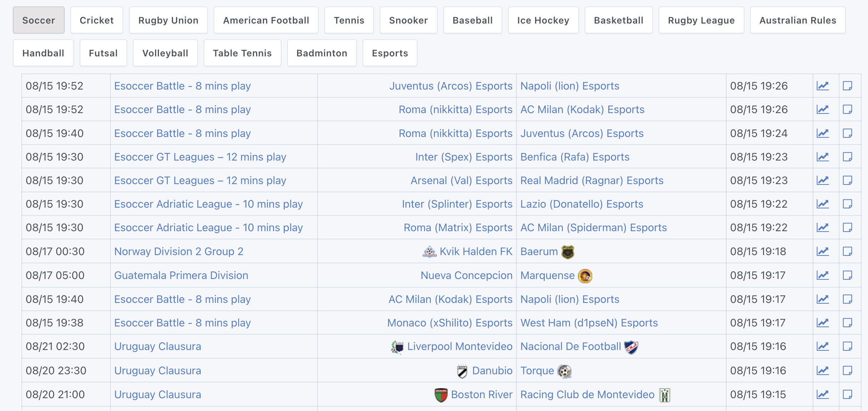Open chart icon for Roma (nikkitta) vs Juventus row
Viewport: 868px width, 411px height.
823,133
